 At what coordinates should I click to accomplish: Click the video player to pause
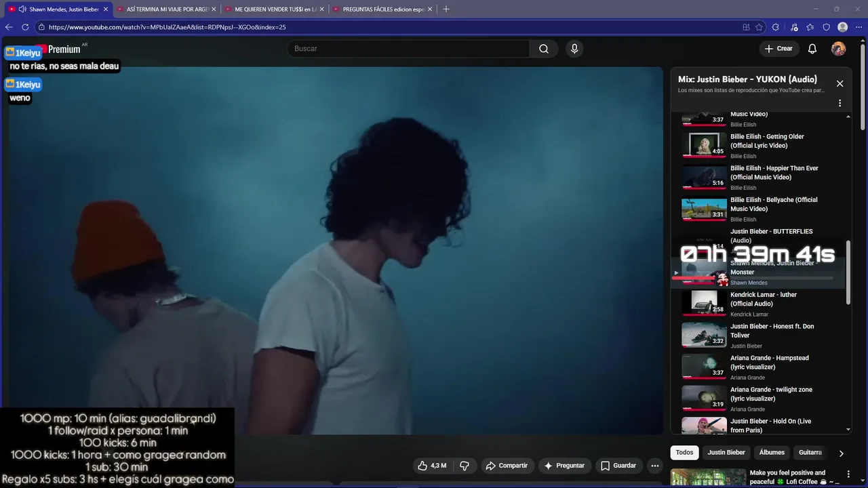[336, 251]
